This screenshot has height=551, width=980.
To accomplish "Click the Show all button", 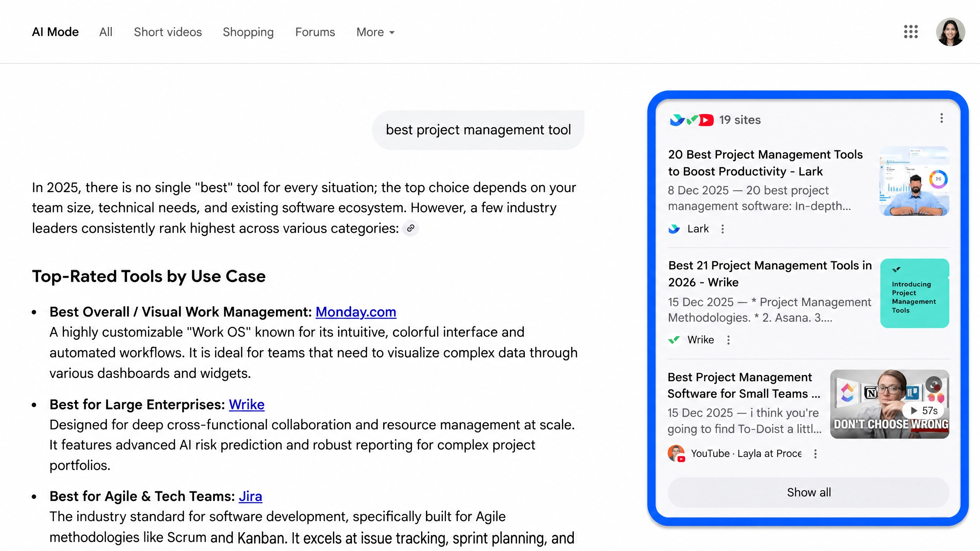I will point(808,492).
